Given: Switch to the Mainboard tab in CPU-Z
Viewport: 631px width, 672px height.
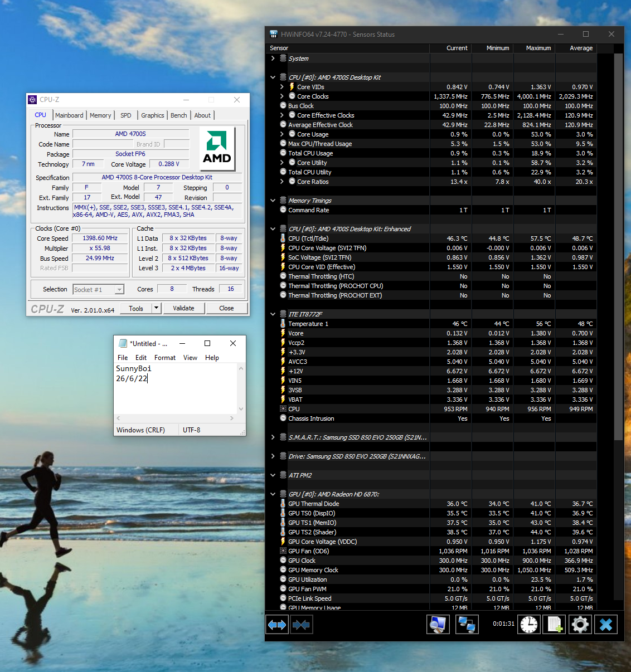Looking at the screenshot, I should (x=69, y=115).
